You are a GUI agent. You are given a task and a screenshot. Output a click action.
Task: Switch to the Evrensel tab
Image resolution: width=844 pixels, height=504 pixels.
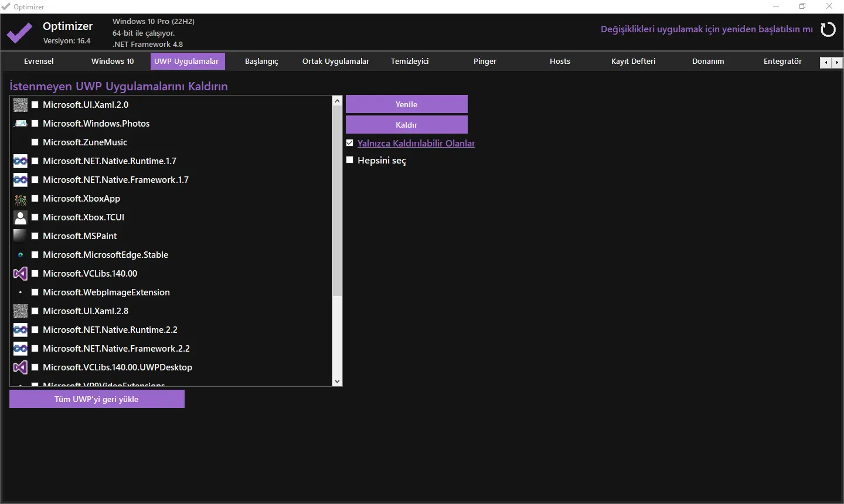(39, 62)
